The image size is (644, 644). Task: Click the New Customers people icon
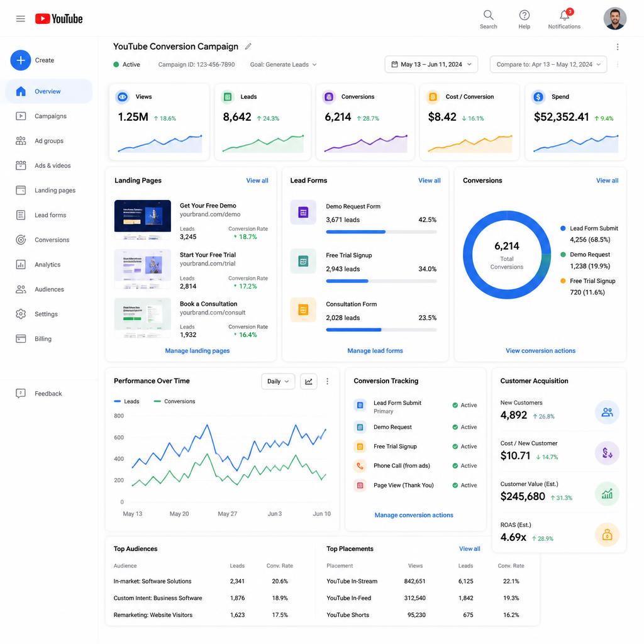[607, 413]
